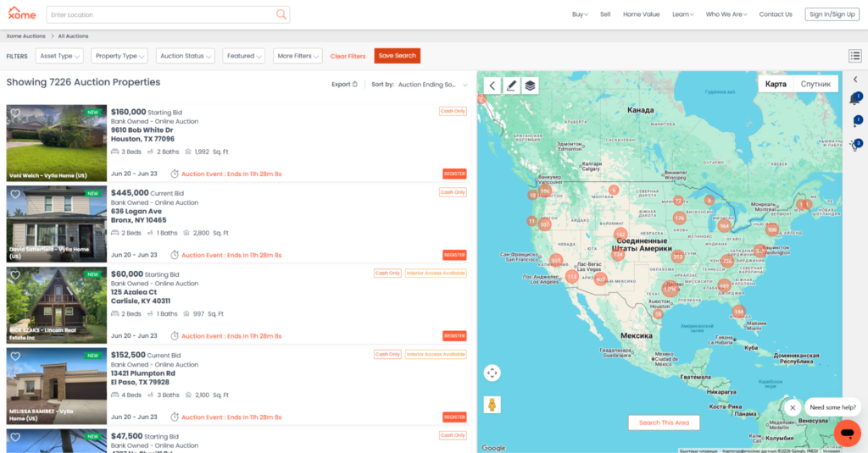868x453 pixels.
Task: Open the Home Value page
Action: (641, 14)
